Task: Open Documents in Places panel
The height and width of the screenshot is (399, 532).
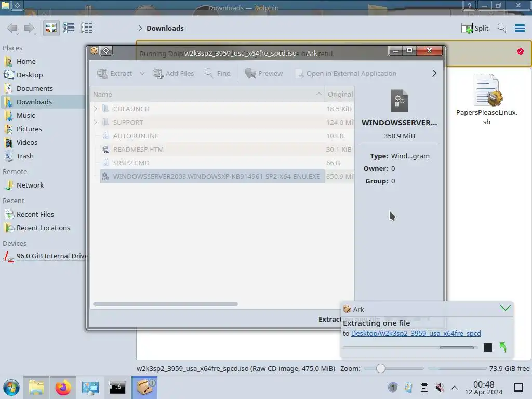Action: pyautogui.click(x=35, y=88)
